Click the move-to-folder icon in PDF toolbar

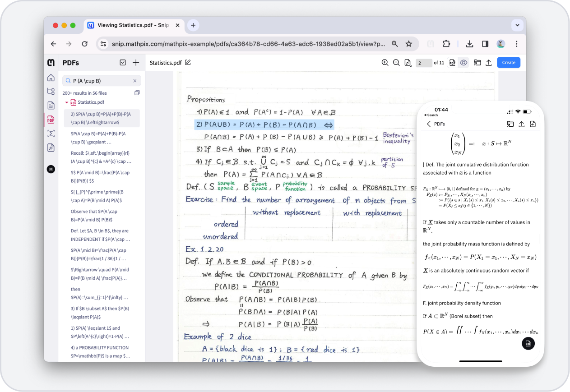click(477, 63)
